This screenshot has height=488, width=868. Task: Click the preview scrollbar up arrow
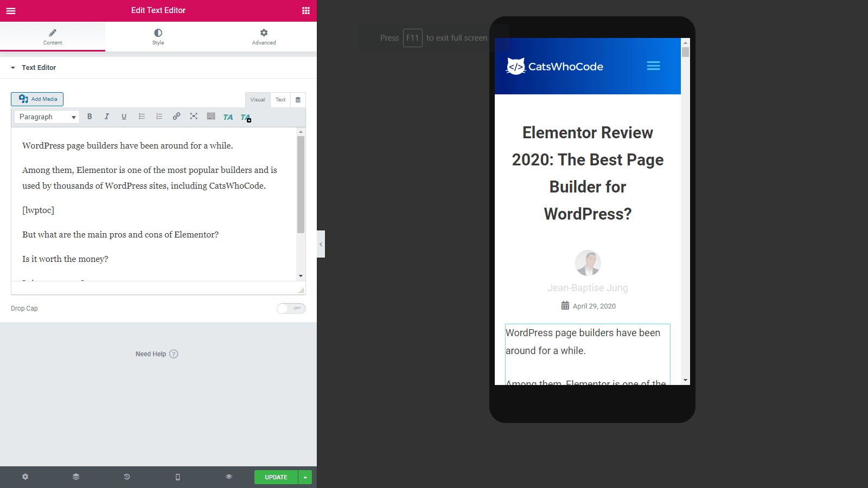pos(686,42)
